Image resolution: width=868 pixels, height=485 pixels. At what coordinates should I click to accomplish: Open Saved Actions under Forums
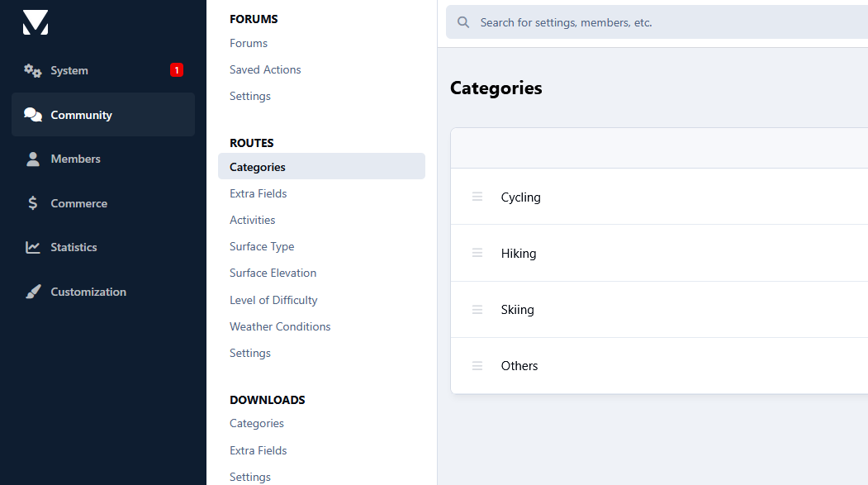[265, 69]
